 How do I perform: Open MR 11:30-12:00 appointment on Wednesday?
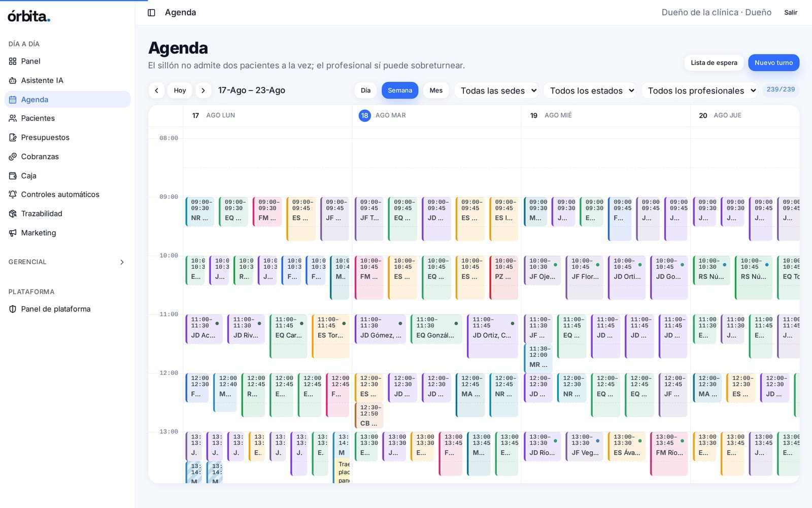[x=538, y=358]
